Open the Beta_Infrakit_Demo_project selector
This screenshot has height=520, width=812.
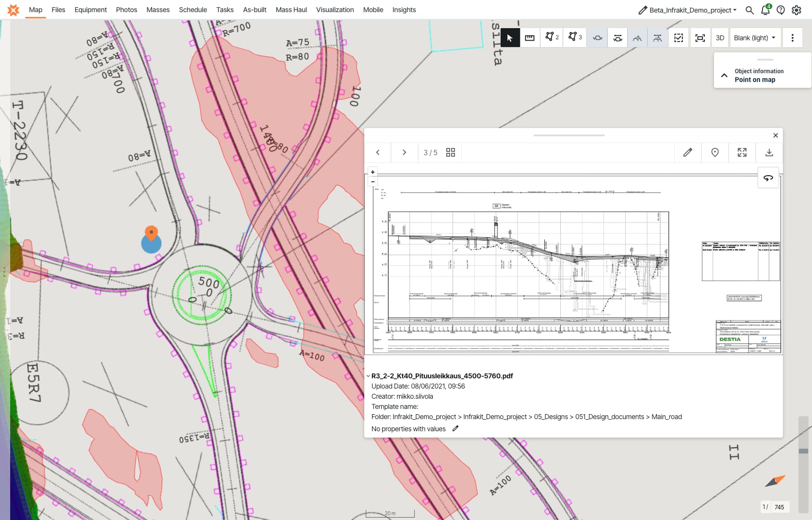point(687,10)
